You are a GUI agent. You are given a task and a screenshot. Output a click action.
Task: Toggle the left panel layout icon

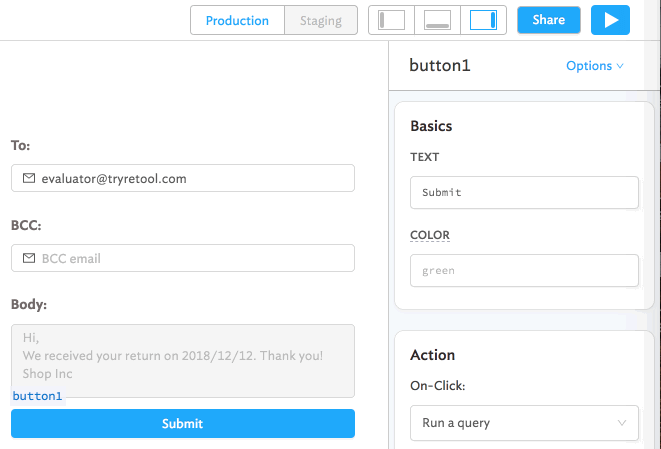(x=392, y=20)
